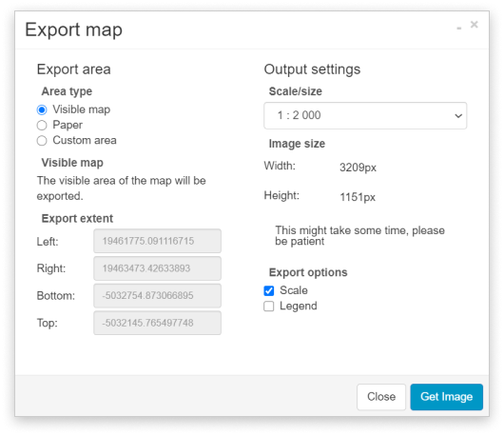Click the Top extent field
This screenshot has width=504, height=436.
157,323
